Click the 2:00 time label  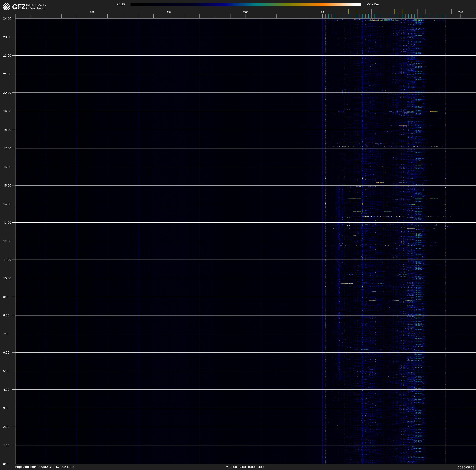[x=6, y=427]
